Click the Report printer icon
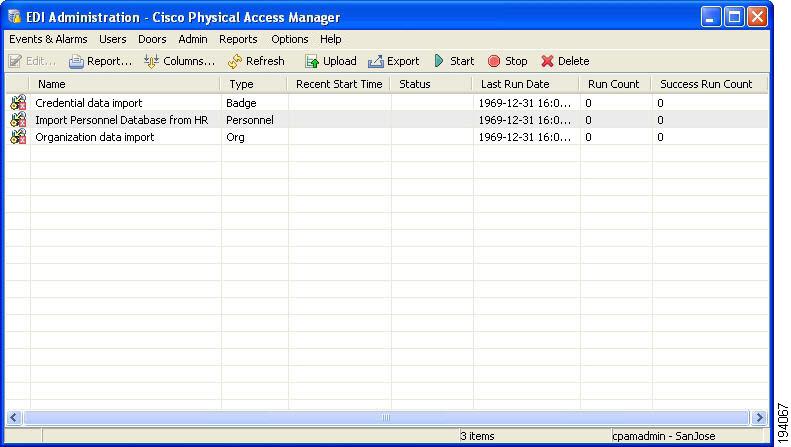 [x=76, y=61]
